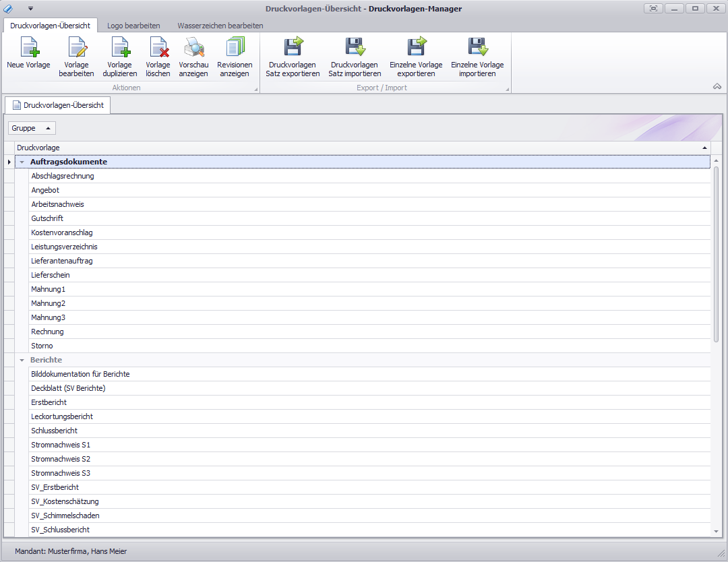
Task: Open the Gruppe grouping dropdown
Action: click(32, 128)
